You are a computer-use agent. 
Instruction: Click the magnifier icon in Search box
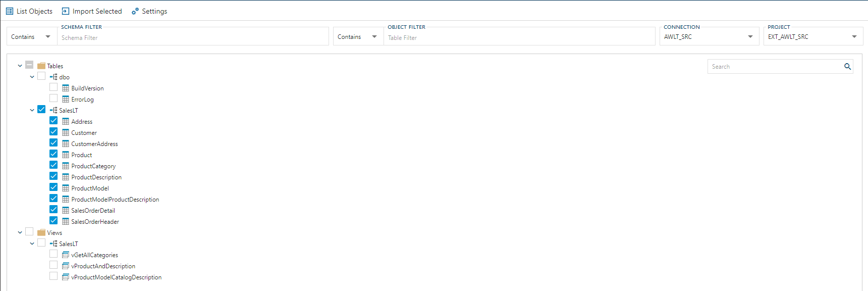tap(847, 67)
